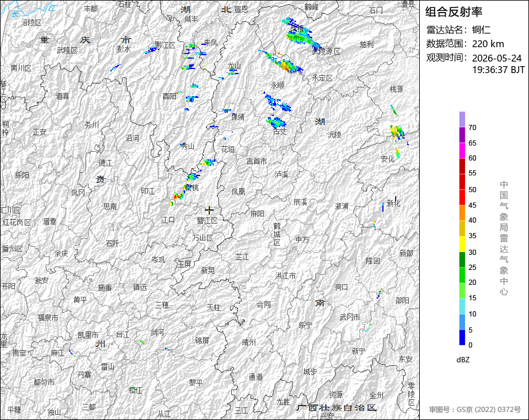Click the 江口 county label

(x=168, y=220)
